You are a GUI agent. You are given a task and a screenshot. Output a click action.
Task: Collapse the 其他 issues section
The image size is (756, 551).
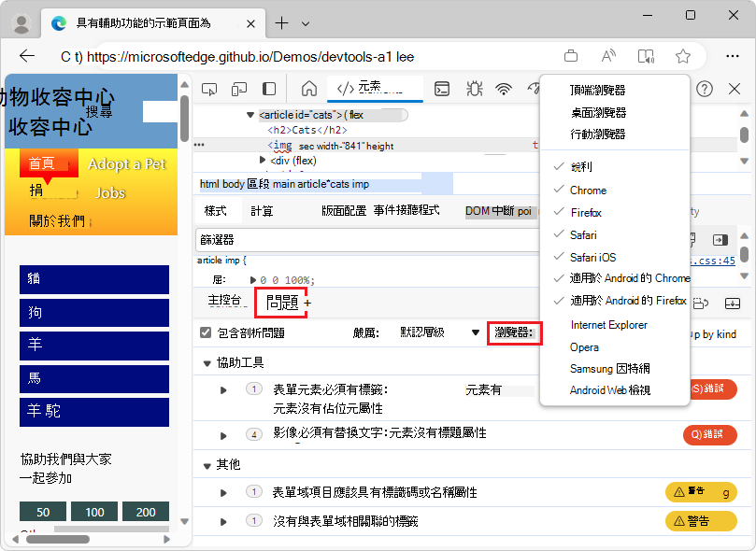(207, 464)
